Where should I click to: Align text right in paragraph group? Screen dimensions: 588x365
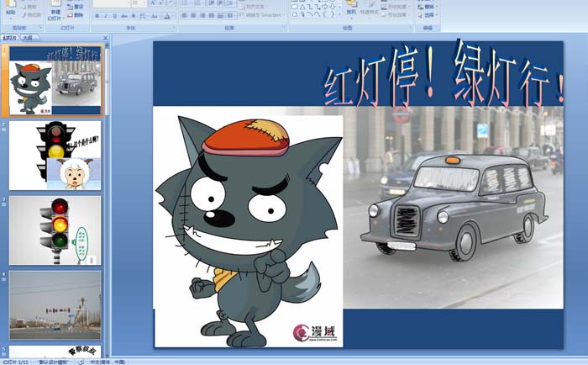202,15
